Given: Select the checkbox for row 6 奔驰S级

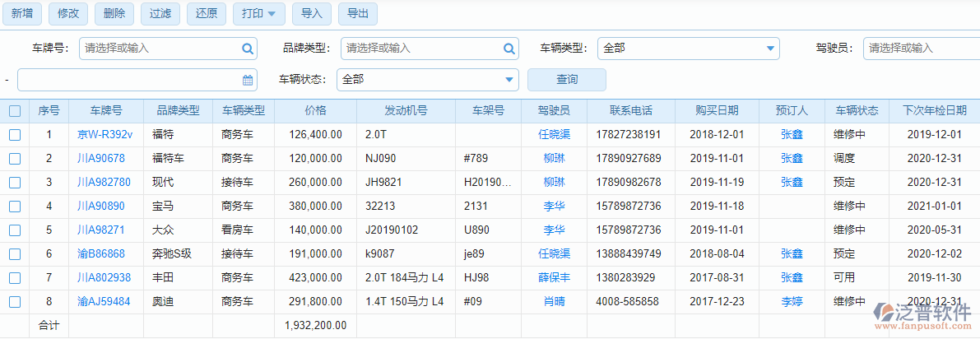Looking at the screenshot, I should (15, 254).
